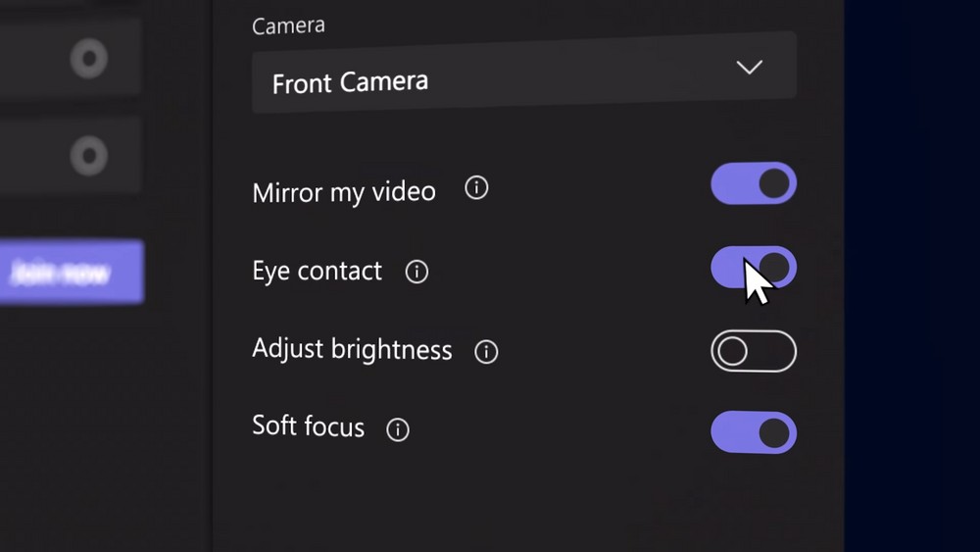Screen dimensions: 980x552
Task: Click the info icon beside Mirror my video
Action: tap(476, 187)
